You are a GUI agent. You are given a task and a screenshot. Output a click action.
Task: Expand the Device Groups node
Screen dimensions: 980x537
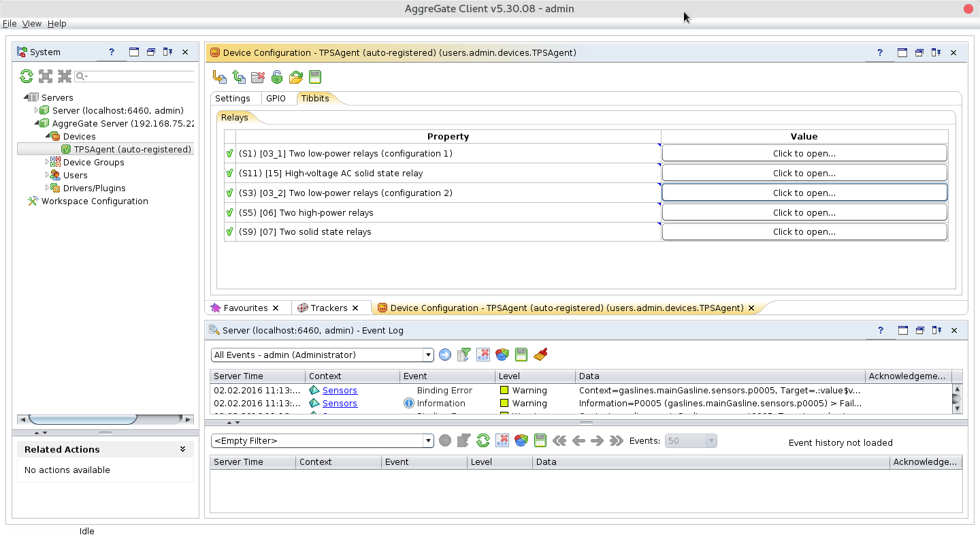[48, 162]
